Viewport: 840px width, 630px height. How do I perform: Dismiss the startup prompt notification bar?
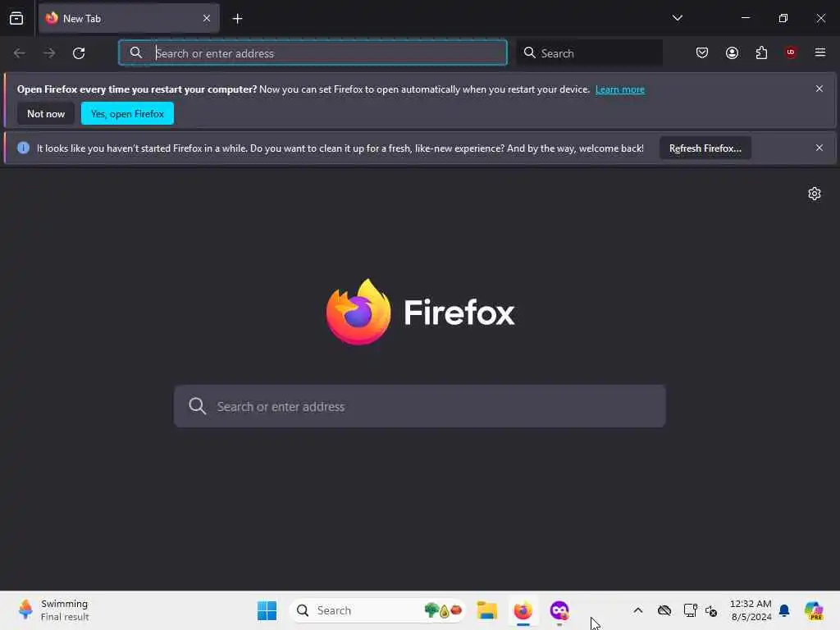pos(819,89)
